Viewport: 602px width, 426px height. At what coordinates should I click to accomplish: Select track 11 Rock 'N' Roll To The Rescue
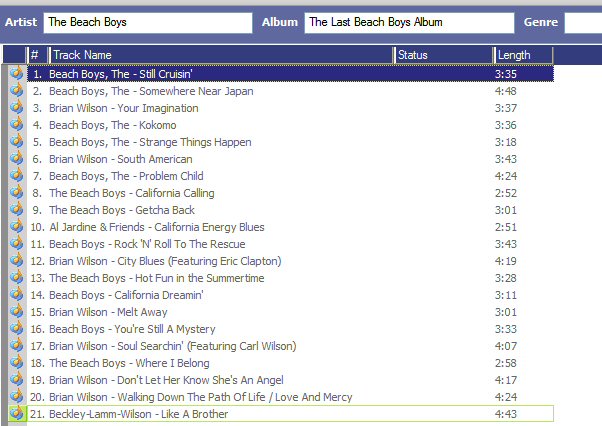click(x=290, y=244)
